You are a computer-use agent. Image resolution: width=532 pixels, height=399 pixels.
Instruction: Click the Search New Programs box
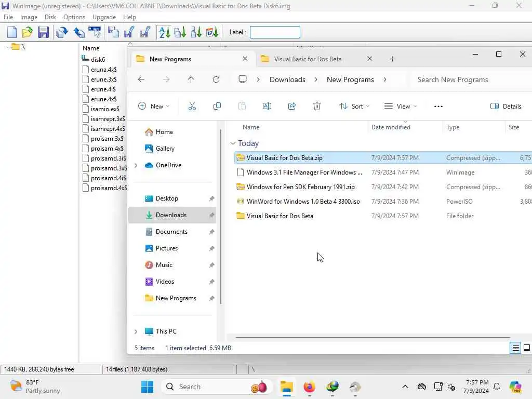pos(472,79)
